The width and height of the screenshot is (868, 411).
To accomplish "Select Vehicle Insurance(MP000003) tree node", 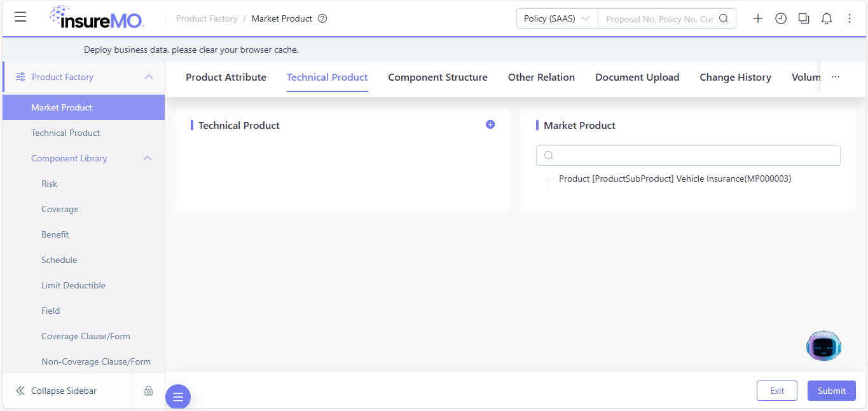I will 675,179.
